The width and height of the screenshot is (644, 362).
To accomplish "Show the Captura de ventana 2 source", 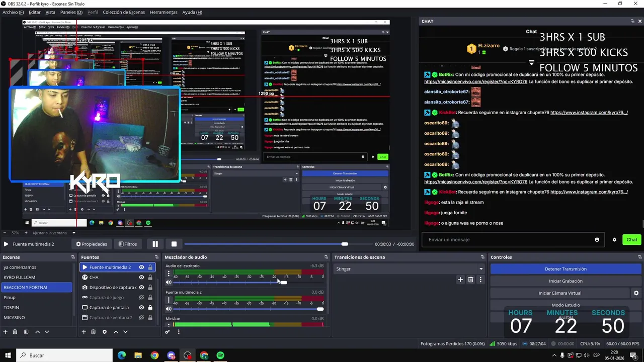I will tap(141, 318).
